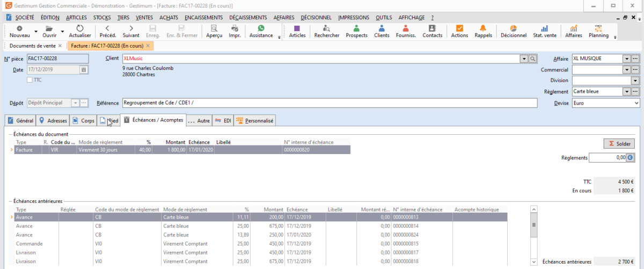
Task: Click the Rechercher toolbar icon
Action: pos(326,28)
